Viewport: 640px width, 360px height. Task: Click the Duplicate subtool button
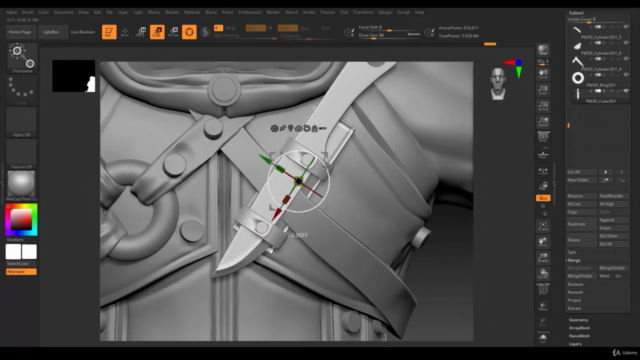click(x=582, y=224)
